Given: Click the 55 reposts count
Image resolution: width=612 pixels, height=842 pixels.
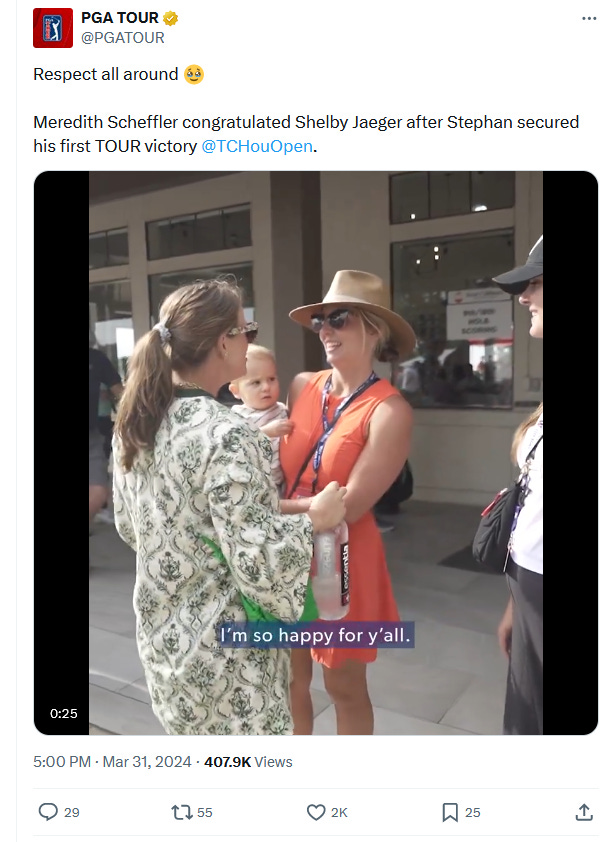Looking at the screenshot, I should pyautogui.click(x=205, y=812).
